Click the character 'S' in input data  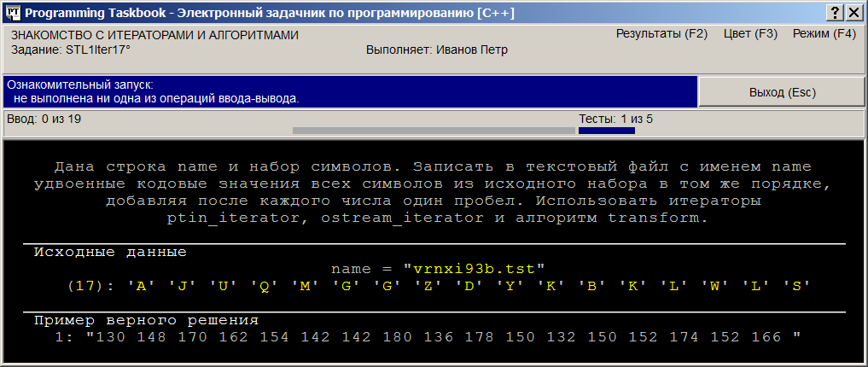pyautogui.click(x=798, y=286)
